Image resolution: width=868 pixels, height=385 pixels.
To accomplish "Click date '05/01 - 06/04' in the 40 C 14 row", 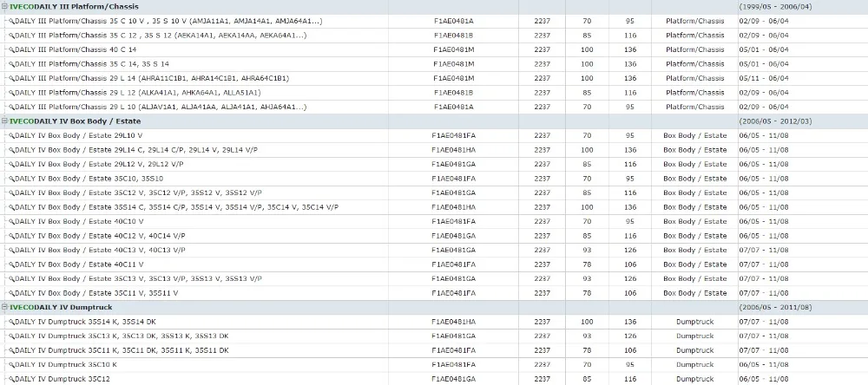I will coord(764,49).
